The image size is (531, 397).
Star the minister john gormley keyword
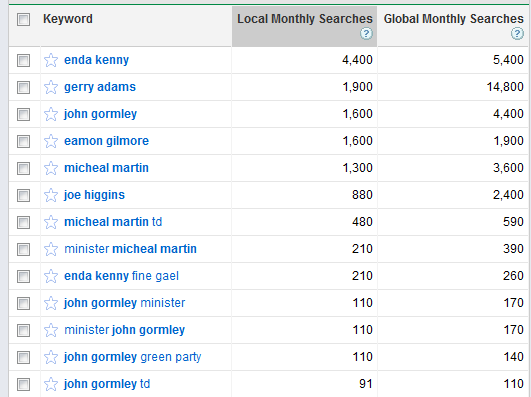pyautogui.click(x=51, y=330)
